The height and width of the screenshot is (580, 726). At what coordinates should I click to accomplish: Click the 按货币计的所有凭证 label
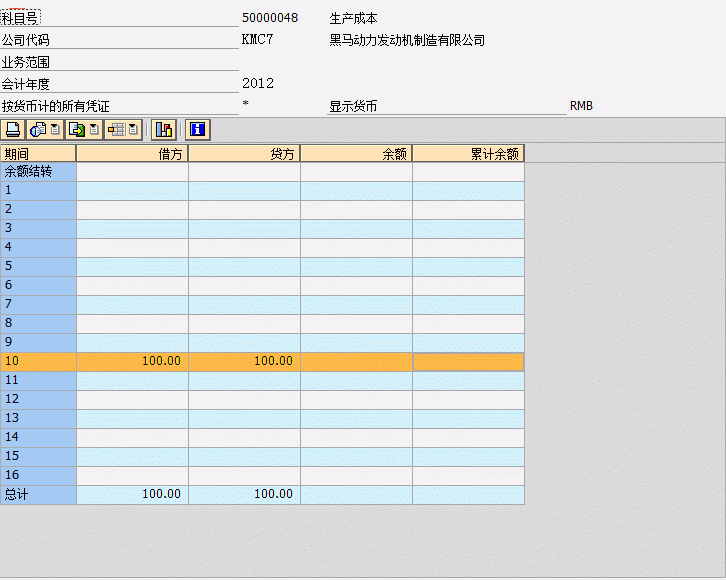pyautogui.click(x=56, y=106)
